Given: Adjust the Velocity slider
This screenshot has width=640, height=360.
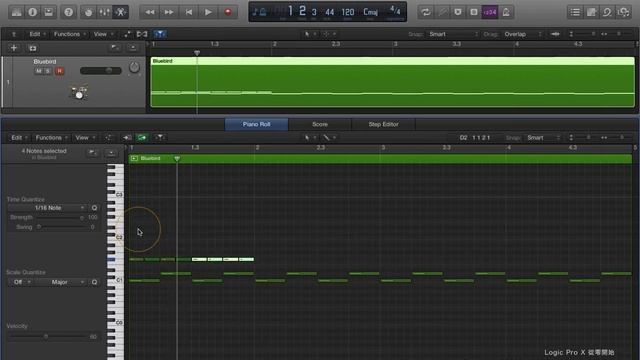Looking at the screenshot, I should 46,336.
